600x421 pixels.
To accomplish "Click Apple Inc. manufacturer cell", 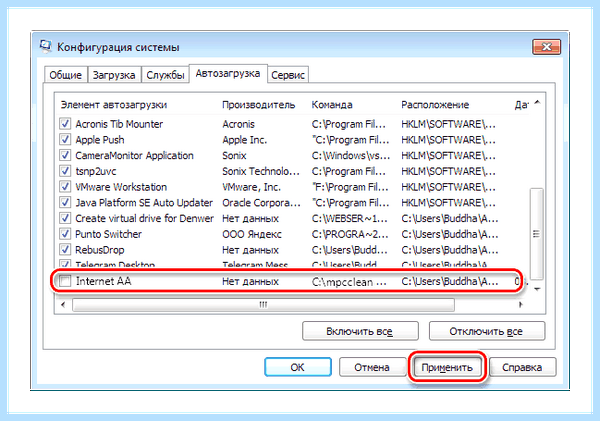I will 245,140.
